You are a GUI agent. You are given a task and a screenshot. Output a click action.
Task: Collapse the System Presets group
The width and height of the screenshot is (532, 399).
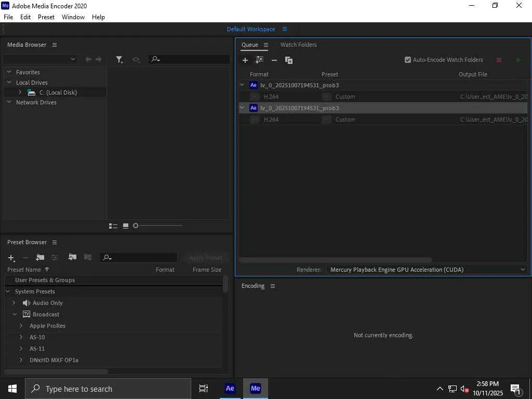point(8,291)
